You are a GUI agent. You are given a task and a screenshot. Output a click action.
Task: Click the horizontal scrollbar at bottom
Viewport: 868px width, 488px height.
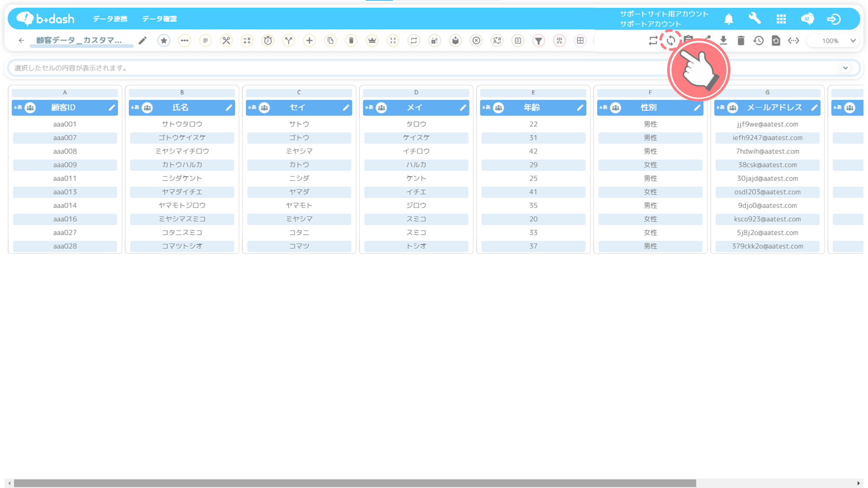(x=355, y=483)
